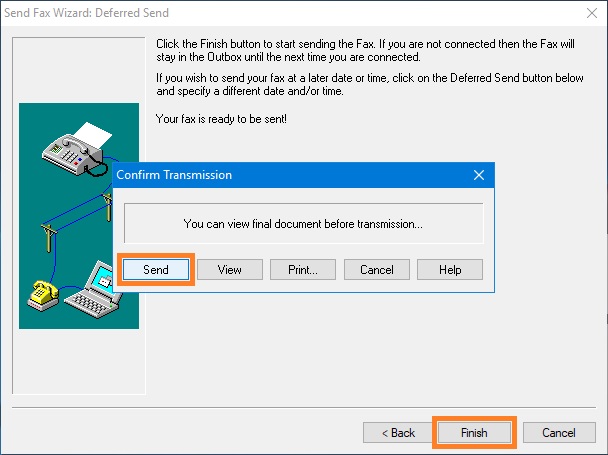Cancel the Confirm Transmission dialog
608x455 pixels.
(x=377, y=270)
